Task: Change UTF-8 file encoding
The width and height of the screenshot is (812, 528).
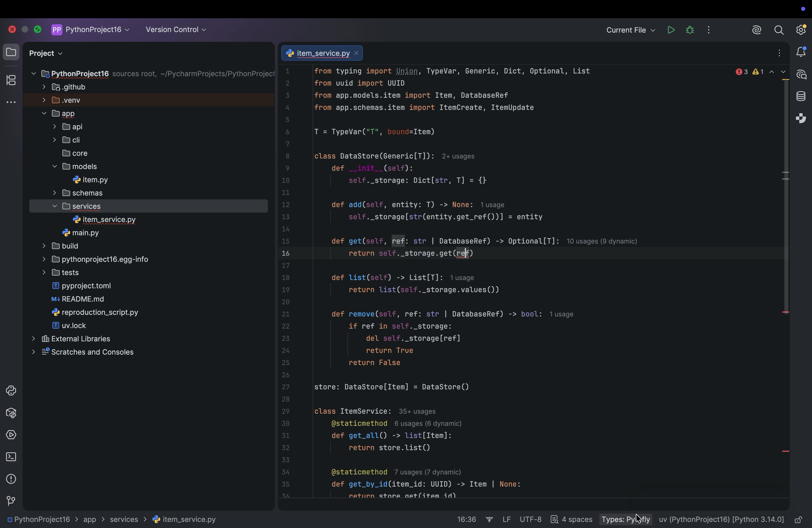Action: pyautogui.click(x=530, y=519)
